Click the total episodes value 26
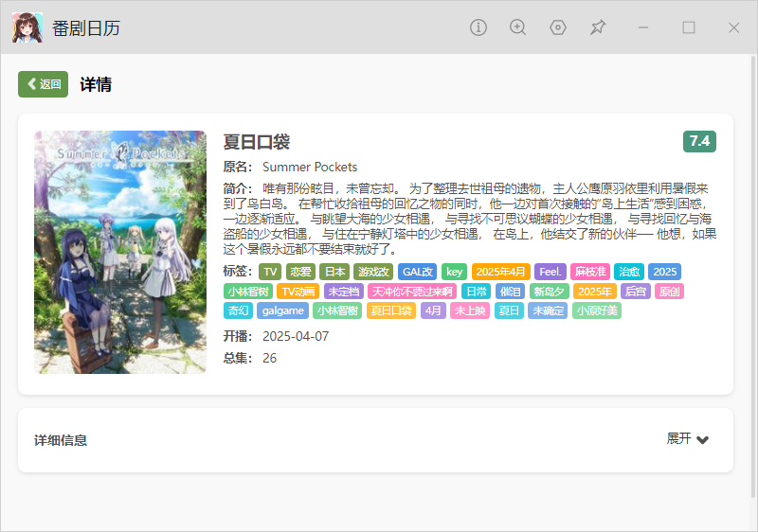The image size is (758, 532). click(x=269, y=358)
